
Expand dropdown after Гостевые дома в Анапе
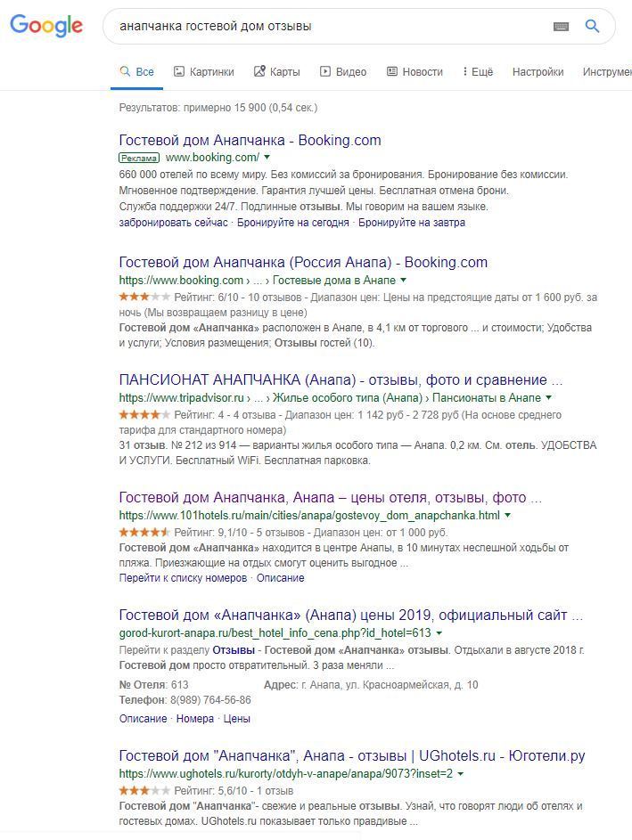pos(403,281)
